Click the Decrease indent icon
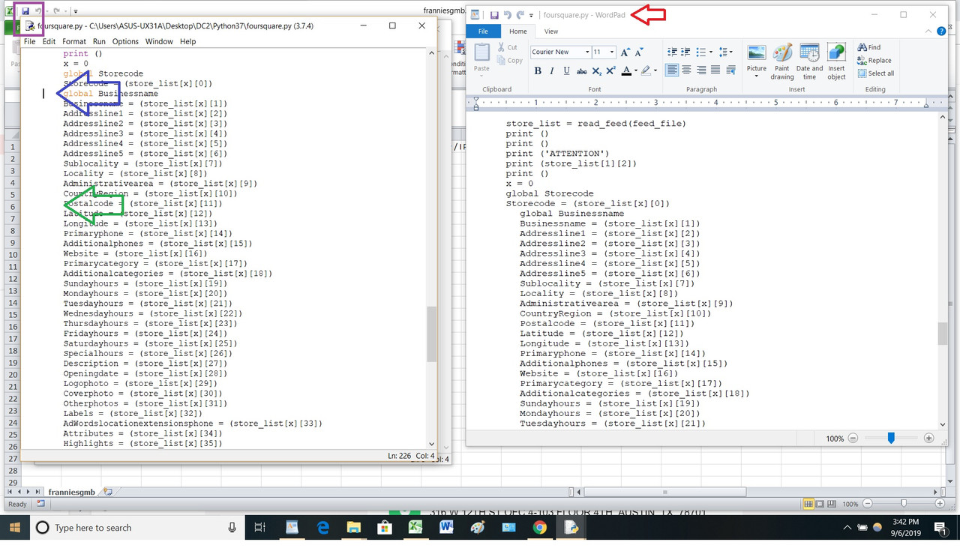 pos(672,52)
